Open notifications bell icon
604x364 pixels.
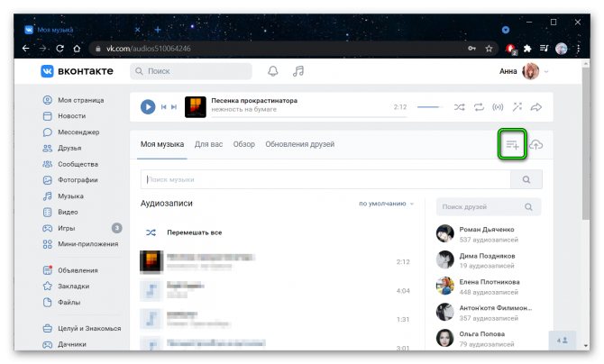(x=273, y=71)
